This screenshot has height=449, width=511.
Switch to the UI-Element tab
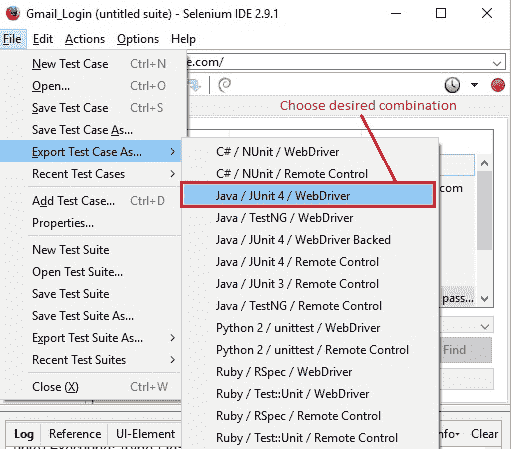[x=145, y=434]
